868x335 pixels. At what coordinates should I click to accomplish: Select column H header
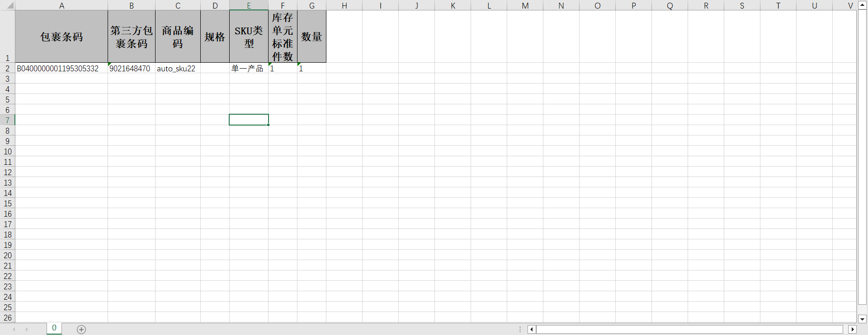344,5
